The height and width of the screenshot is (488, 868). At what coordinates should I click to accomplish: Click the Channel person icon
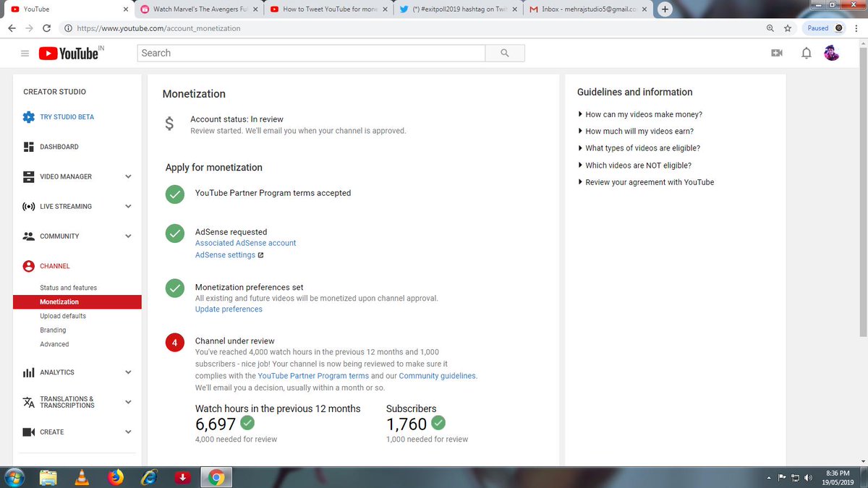coord(29,266)
